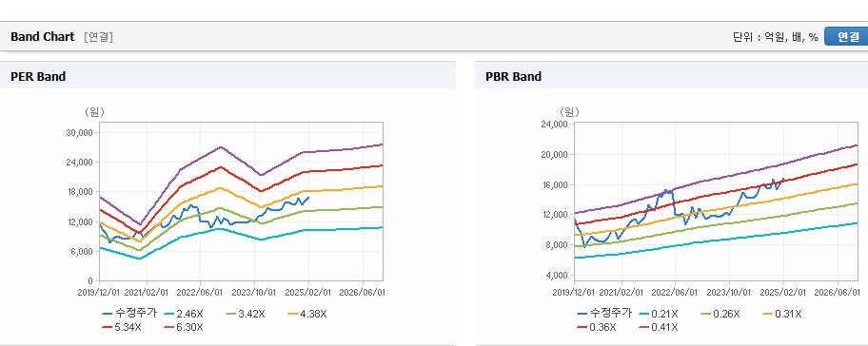Toggle the 0.21X legend entry
This screenshot has width=868, height=346.
(659, 314)
